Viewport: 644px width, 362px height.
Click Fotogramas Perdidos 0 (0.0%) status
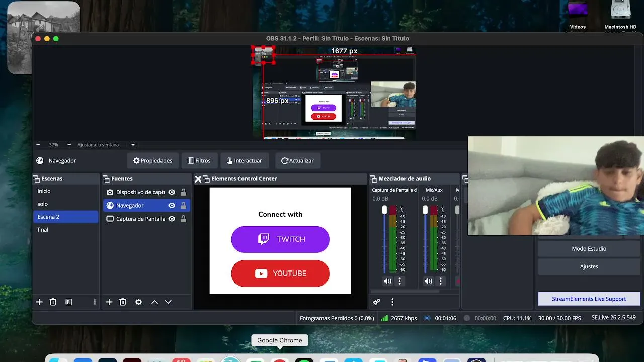pyautogui.click(x=337, y=318)
